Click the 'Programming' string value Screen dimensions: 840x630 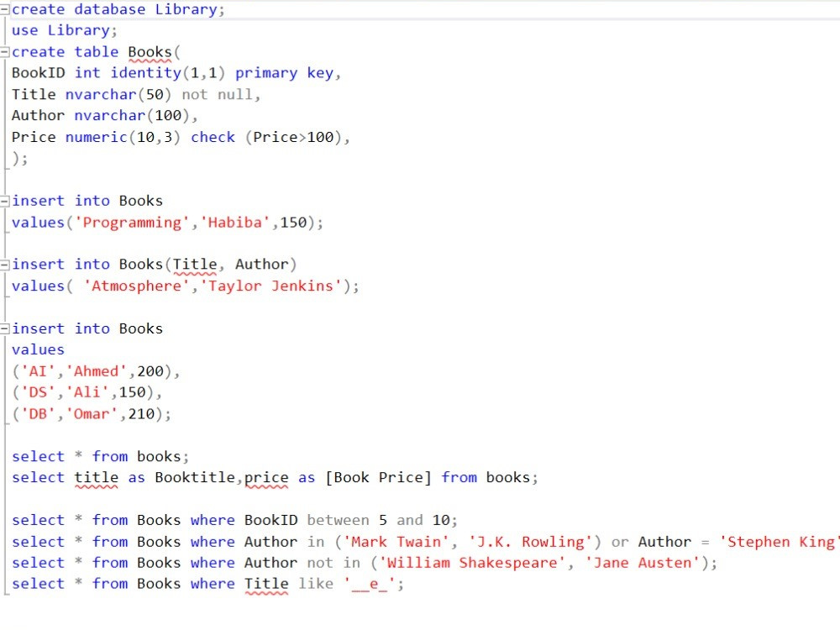pyautogui.click(x=132, y=223)
